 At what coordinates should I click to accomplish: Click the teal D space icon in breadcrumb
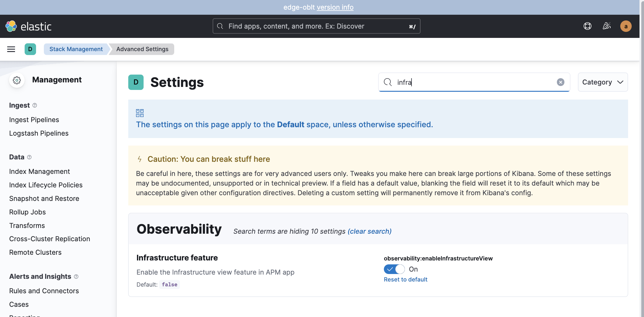point(30,49)
